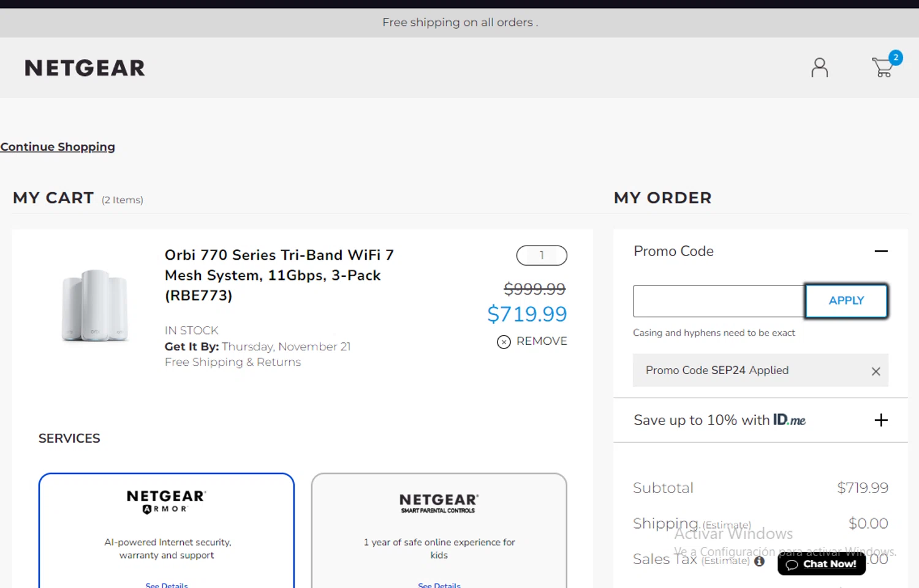This screenshot has width=919, height=588.
Task: Focus the promo code text field
Action: (x=719, y=301)
